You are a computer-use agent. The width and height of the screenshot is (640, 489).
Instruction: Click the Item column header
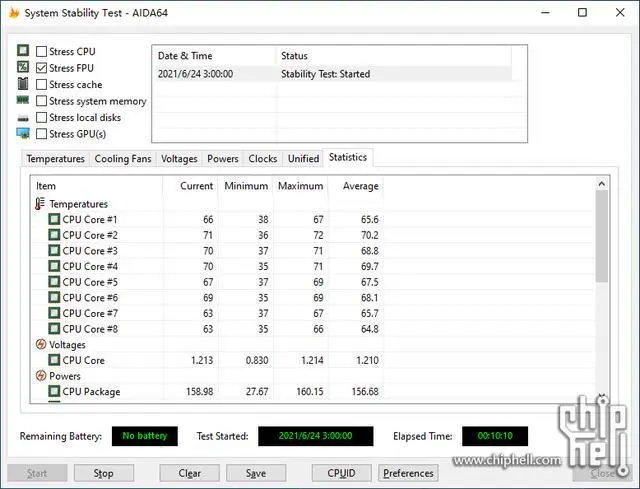click(97, 186)
